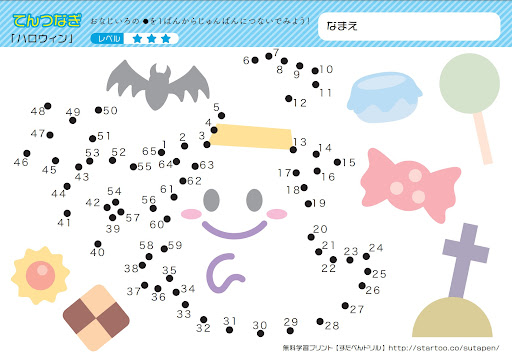This screenshot has height=363, width=512.
Task: Click the dot numbered 47
Action: [x=50, y=135]
